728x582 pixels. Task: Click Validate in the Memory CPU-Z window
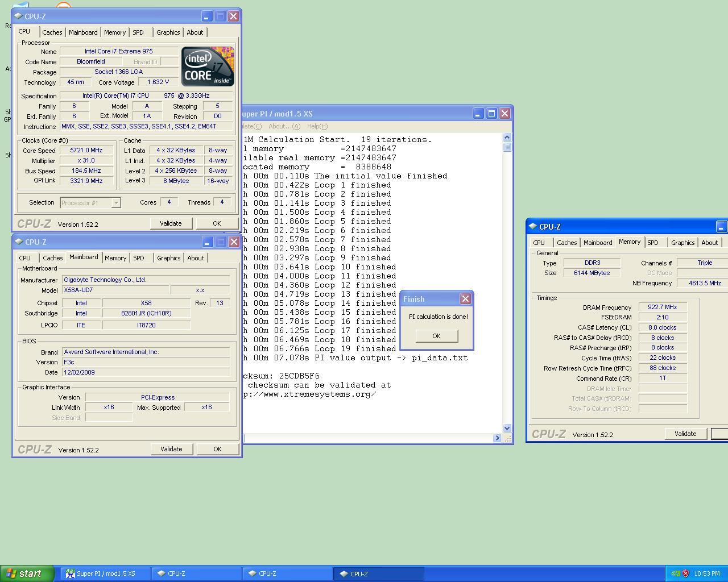tap(685, 434)
